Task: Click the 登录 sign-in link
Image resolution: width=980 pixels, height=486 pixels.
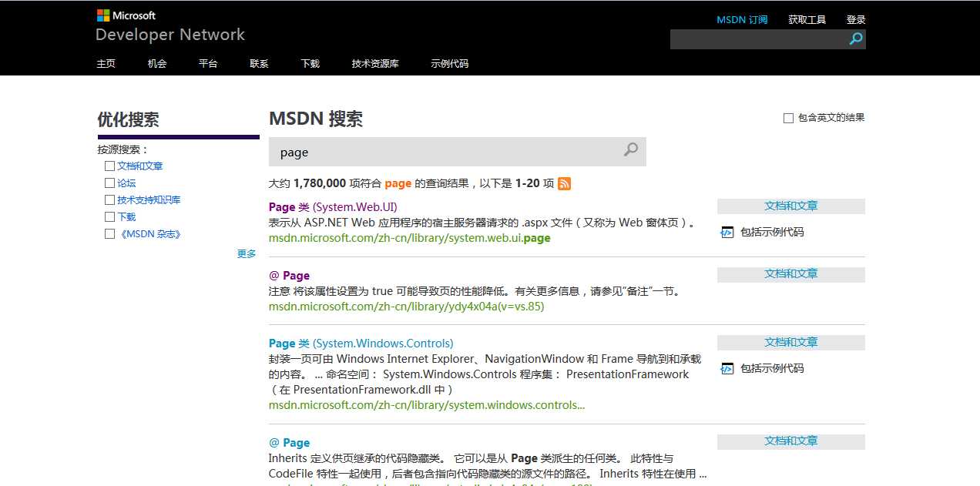Action: tap(856, 20)
